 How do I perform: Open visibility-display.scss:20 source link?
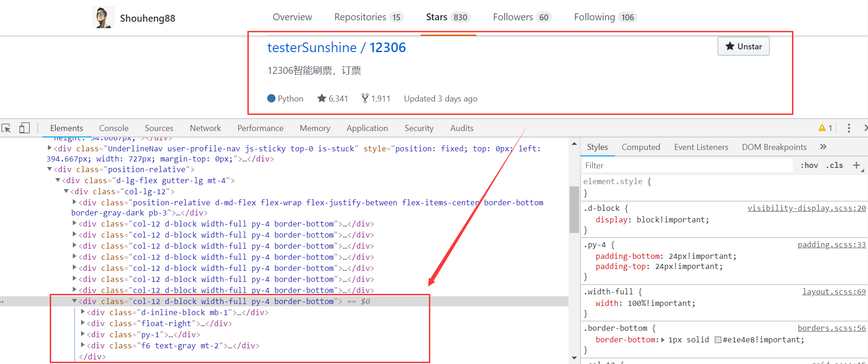tap(806, 208)
